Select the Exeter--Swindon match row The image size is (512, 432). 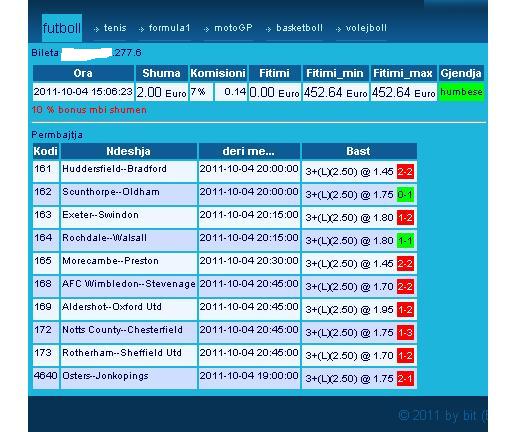(225, 218)
